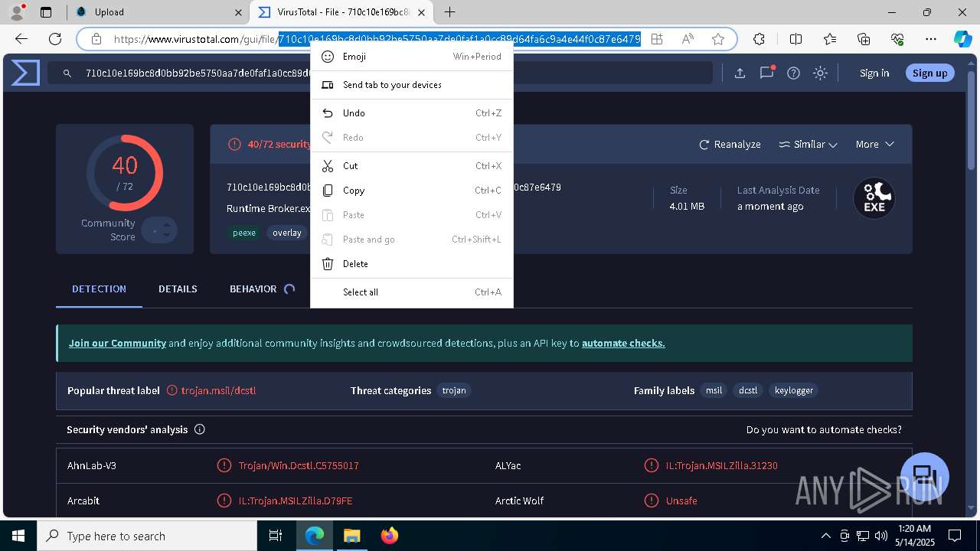Click the taskbar search box

coord(147,536)
